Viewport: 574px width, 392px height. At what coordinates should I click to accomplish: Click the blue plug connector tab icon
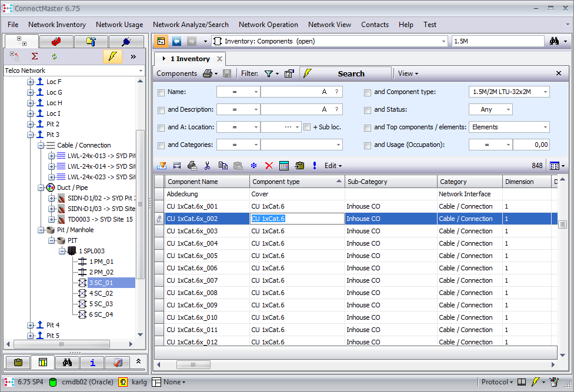point(126,42)
